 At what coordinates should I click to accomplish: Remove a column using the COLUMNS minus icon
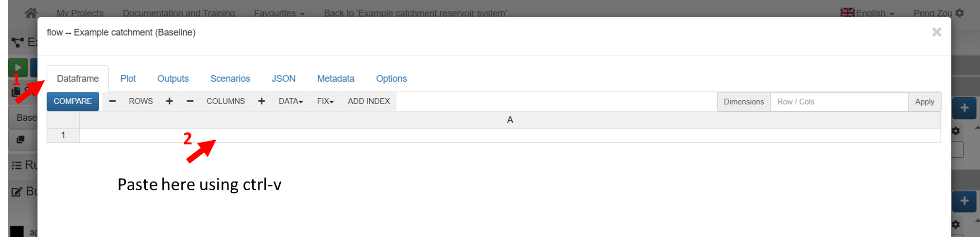point(190,101)
